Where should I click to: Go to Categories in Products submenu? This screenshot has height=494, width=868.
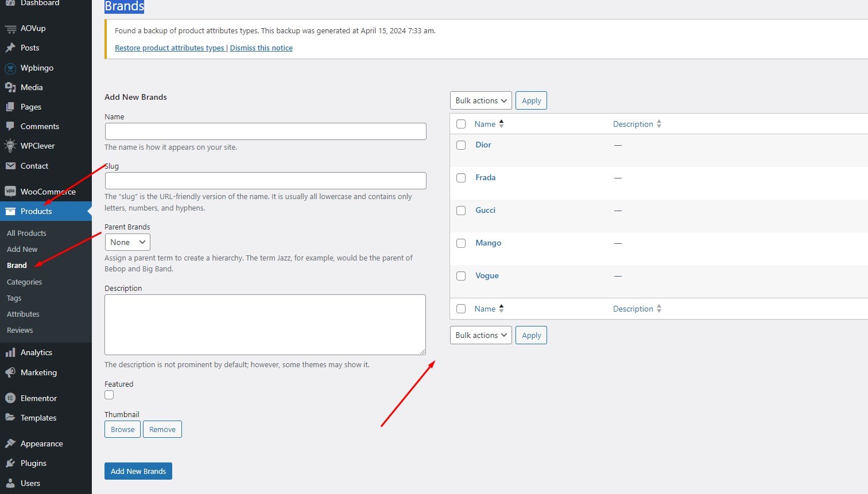[24, 282]
